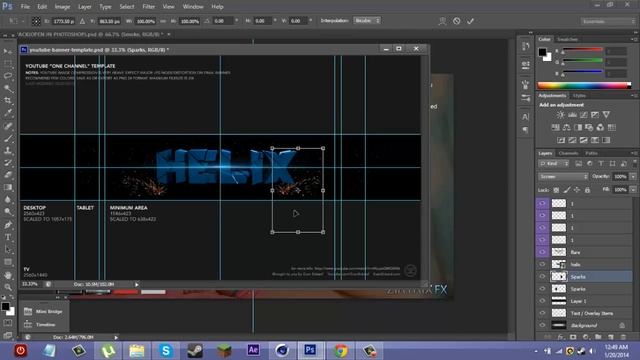Select the Zoom tool
This screenshot has height=360, width=640.
point(7,287)
